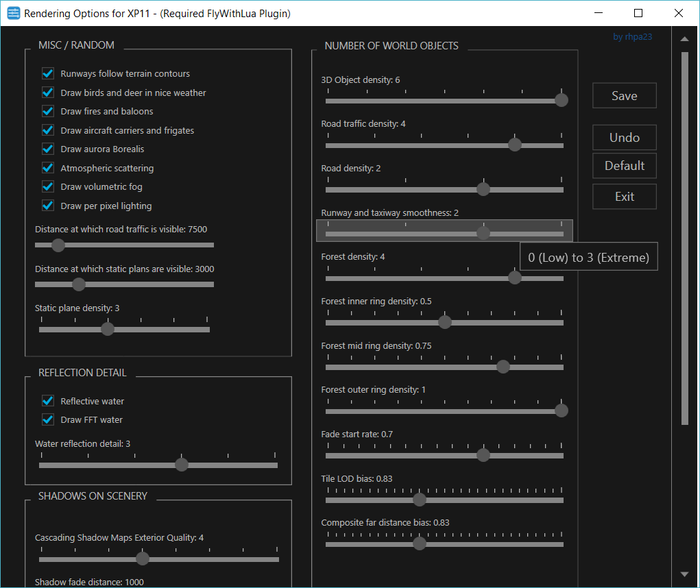Image resolution: width=700 pixels, height=588 pixels.
Task: Click the MISC / RANDOM group heading
Action: (76, 45)
